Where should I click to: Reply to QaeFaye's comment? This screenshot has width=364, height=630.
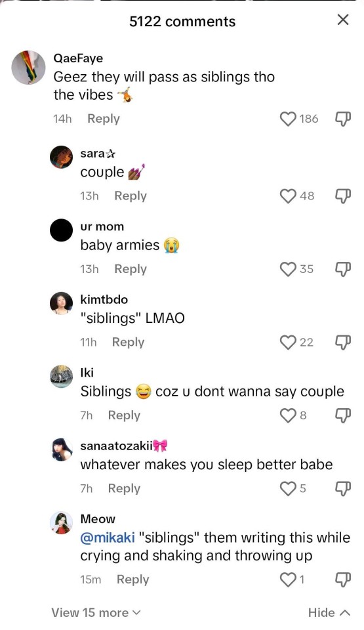[104, 119]
